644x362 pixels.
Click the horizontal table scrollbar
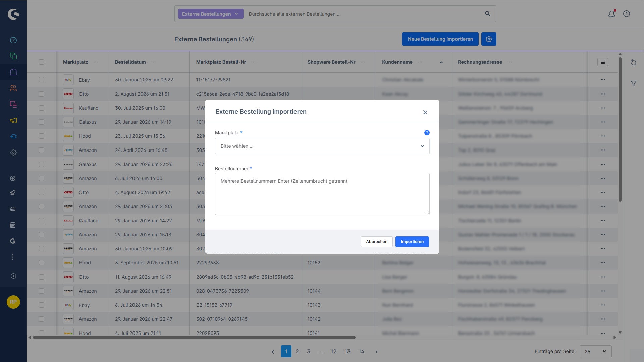pos(194,337)
